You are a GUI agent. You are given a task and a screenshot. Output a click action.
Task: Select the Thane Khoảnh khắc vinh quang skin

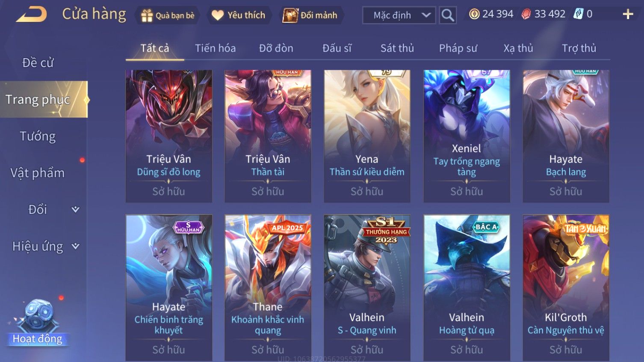point(268,288)
